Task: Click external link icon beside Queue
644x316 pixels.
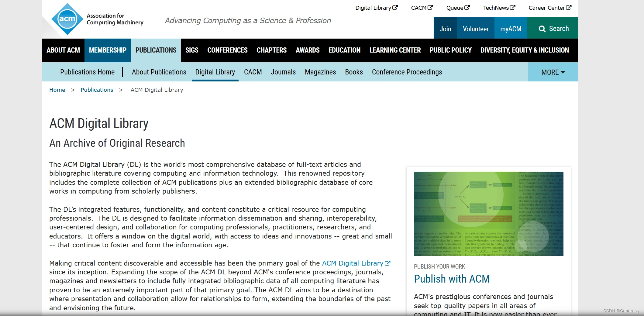Action: pos(467,8)
